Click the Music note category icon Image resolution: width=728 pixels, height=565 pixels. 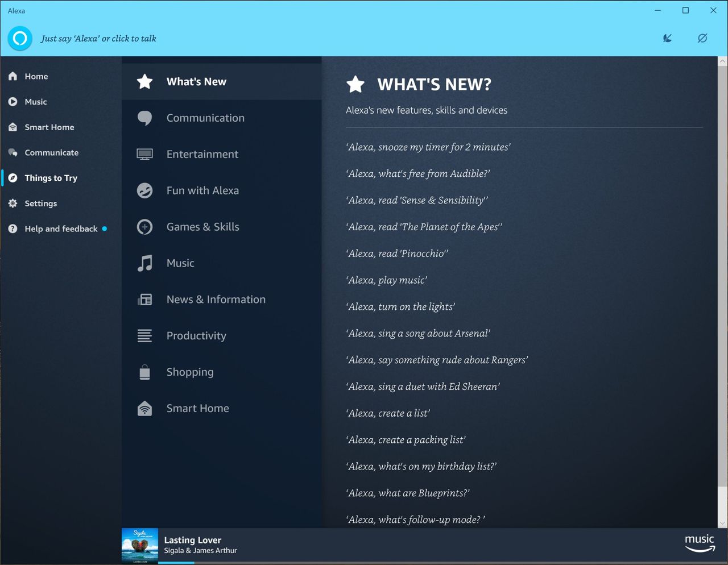[144, 263]
